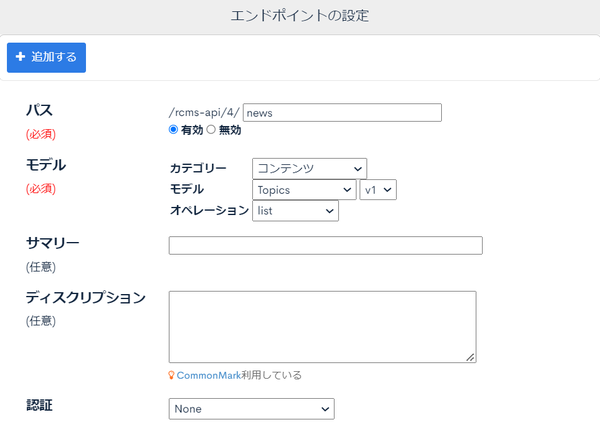The image size is (600, 432).
Task: Open the モデル dropdown showing Topics
Action: [304, 190]
